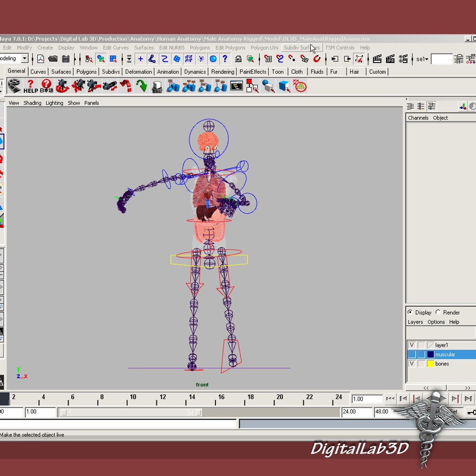Open the Channels menu in Channel Box
This screenshot has width=476, height=476.
[x=418, y=118]
